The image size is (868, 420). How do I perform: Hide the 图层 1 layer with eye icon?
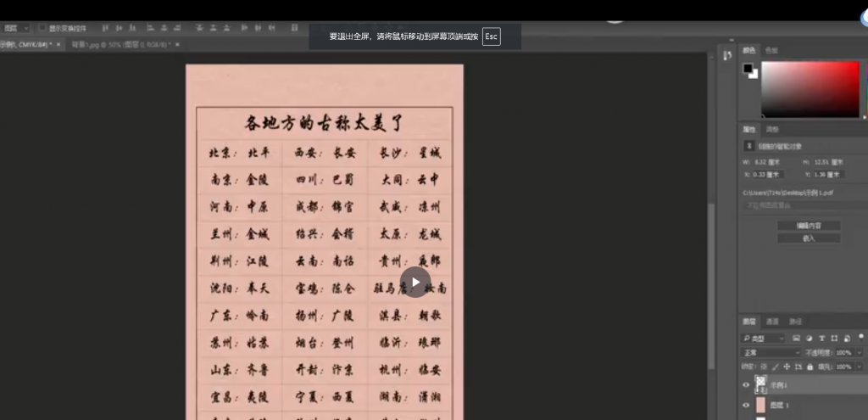pos(746,406)
